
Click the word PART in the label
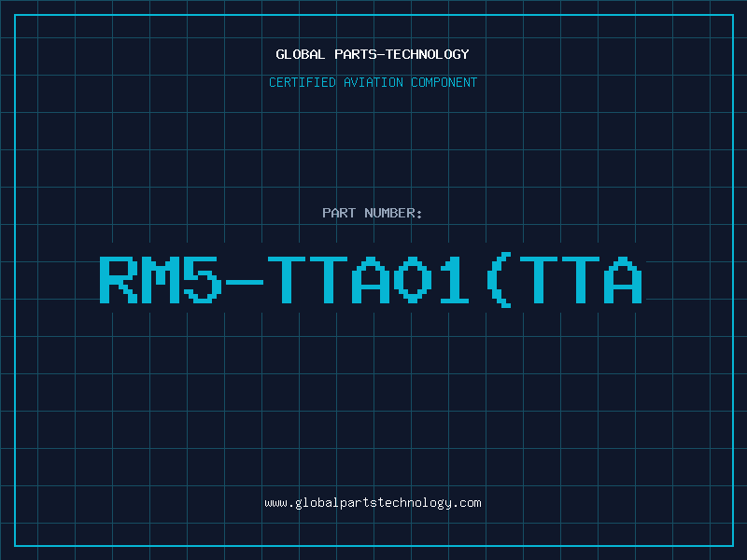coord(339,213)
